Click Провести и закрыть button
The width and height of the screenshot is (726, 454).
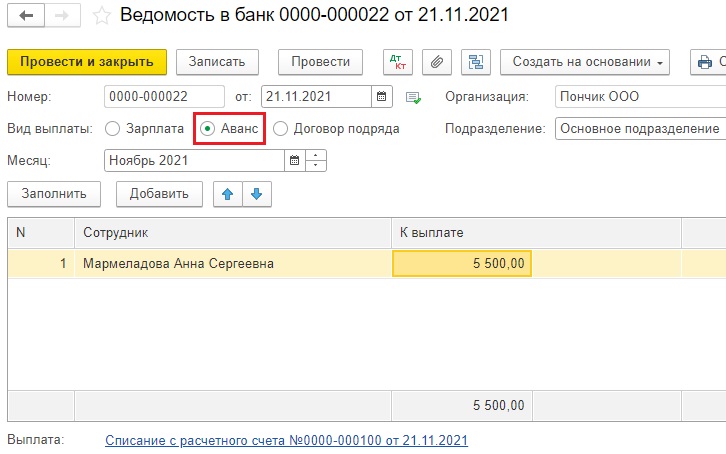[x=87, y=62]
